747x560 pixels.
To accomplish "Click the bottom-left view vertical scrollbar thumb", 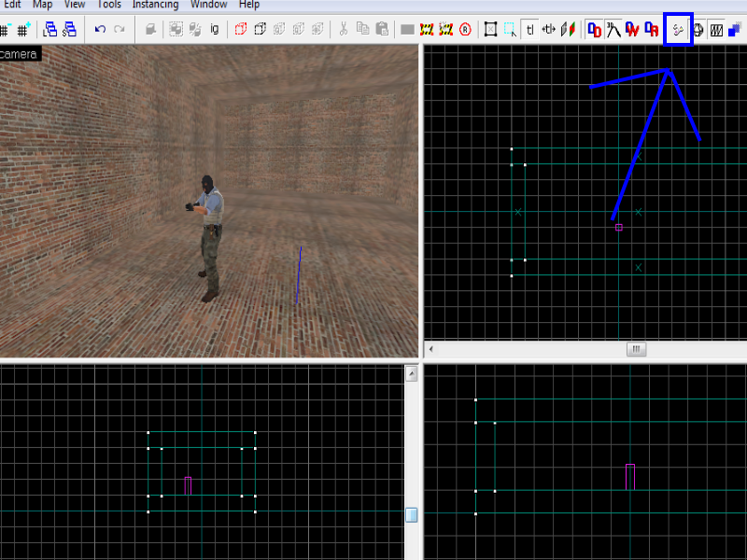I will (411, 515).
